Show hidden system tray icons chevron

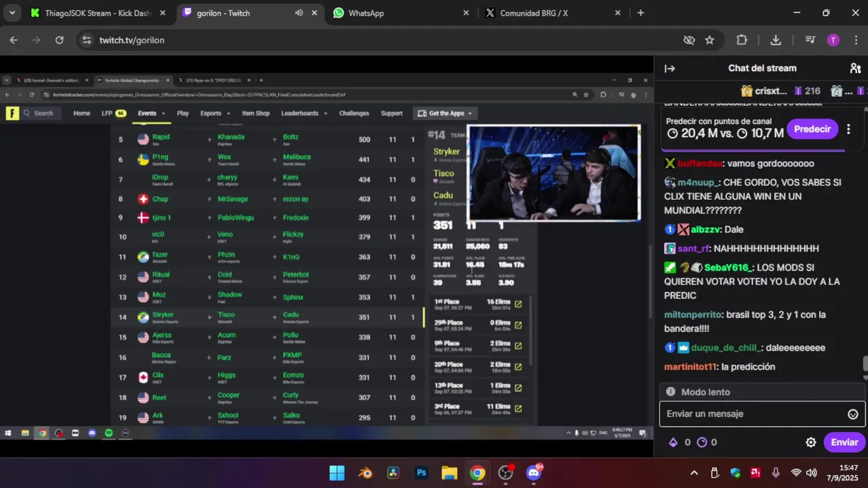[694, 473]
